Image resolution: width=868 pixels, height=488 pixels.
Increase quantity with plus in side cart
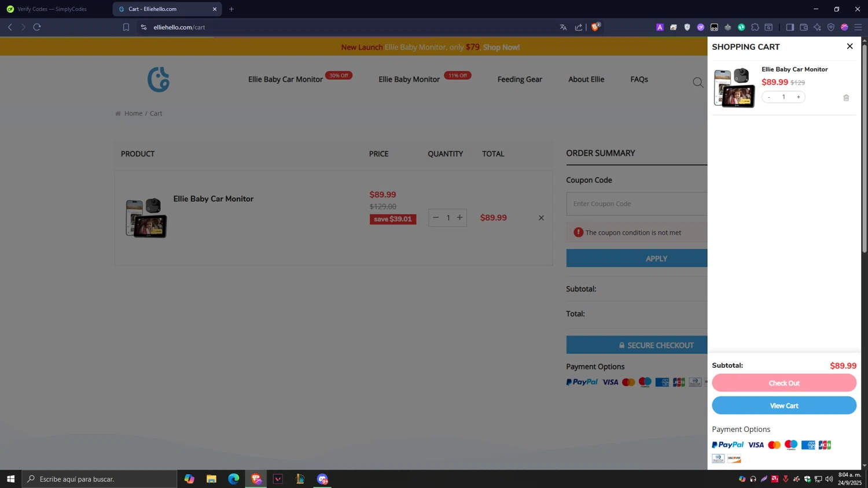click(x=799, y=97)
